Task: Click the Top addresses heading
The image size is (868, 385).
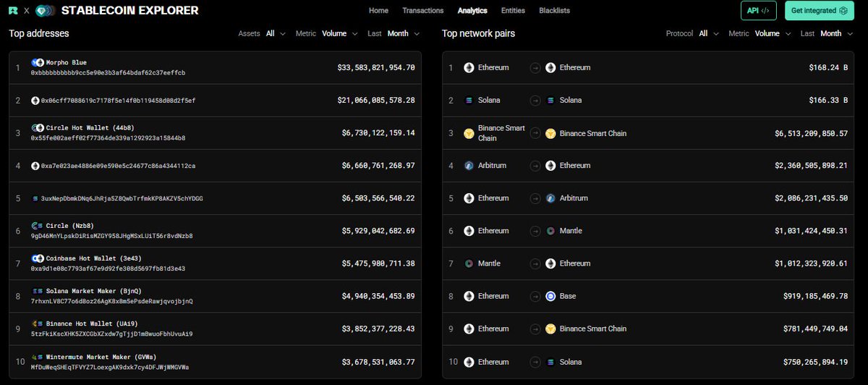Action: click(39, 33)
